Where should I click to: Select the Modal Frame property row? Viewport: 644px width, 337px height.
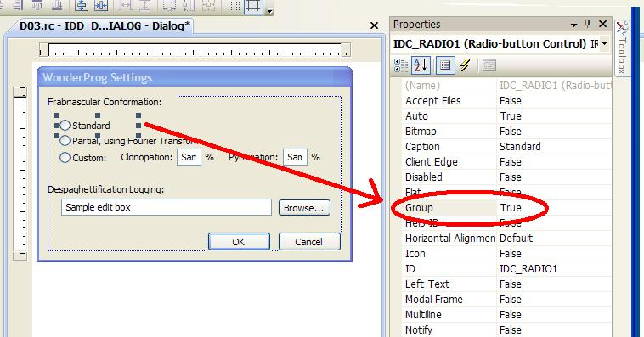tap(507, 300)
